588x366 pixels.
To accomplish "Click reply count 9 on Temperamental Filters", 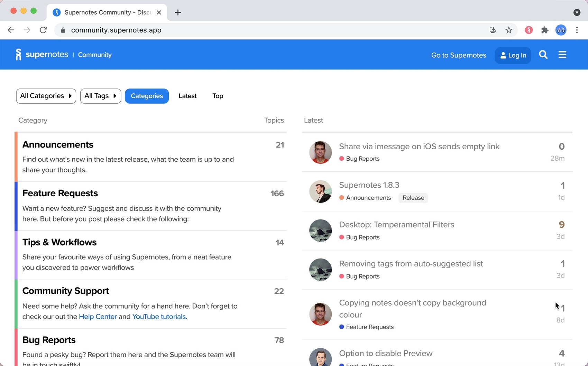I will pos(562,225).
